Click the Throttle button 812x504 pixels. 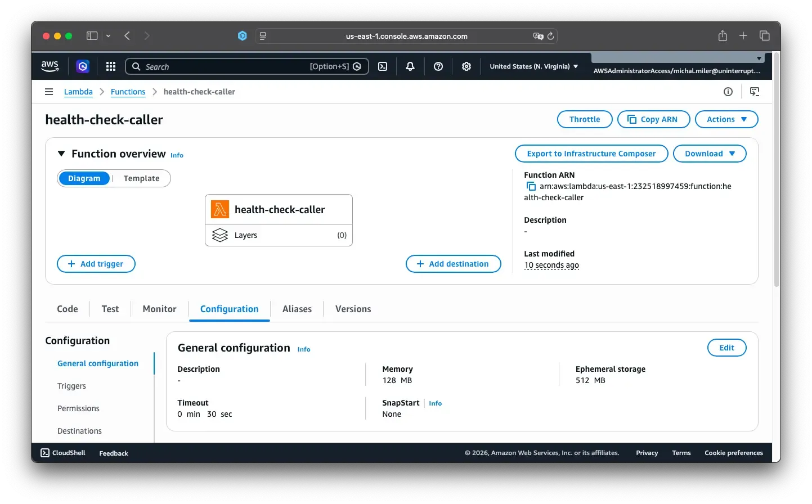585,119
